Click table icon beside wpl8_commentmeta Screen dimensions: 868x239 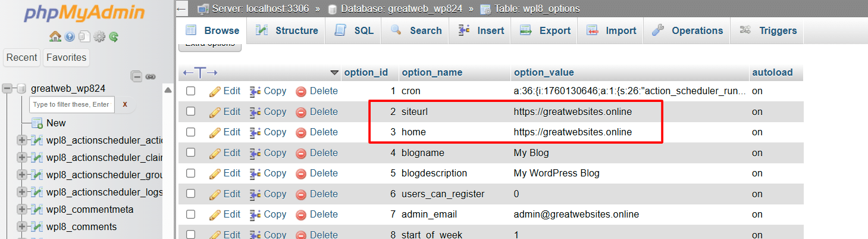[x=37, y=209]
